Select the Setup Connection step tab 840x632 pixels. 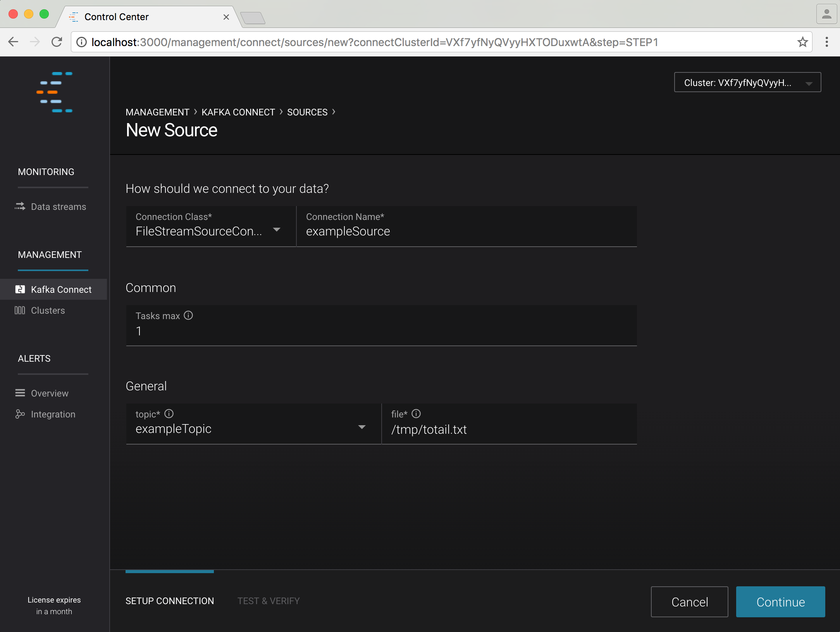tap(170, 601)
